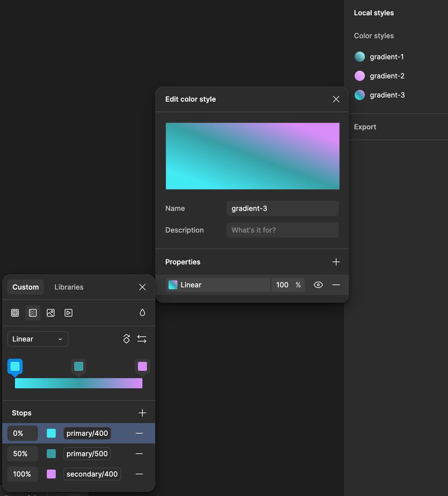Remove the primary/500 stop
The width and height of the screenshot is (448, 496).
tap(139, 454)
